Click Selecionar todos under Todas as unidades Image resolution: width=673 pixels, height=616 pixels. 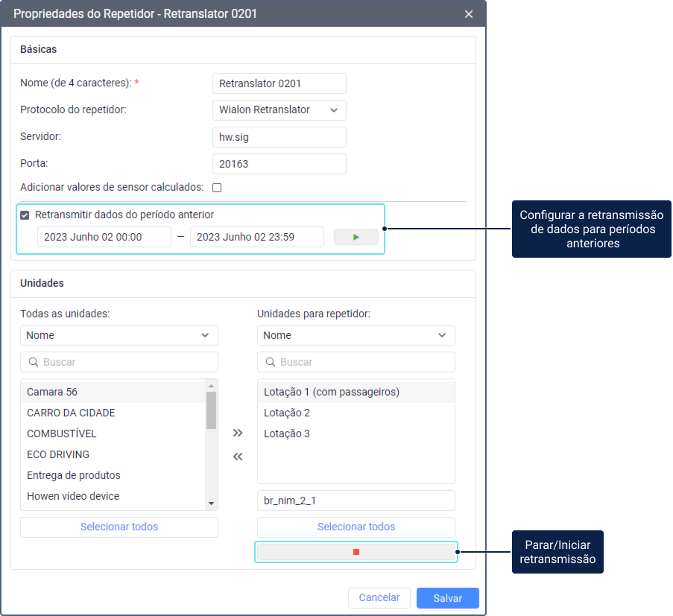tap(119, 527)
